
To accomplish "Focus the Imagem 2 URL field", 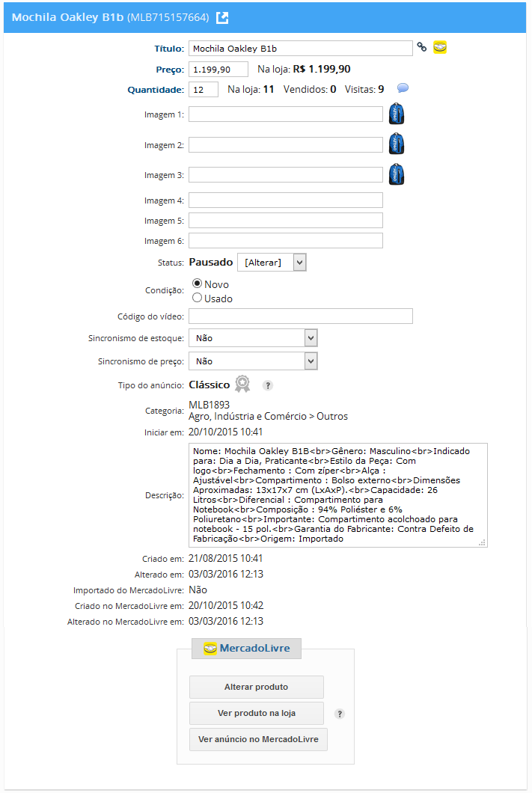I will [x=286, y=144].
